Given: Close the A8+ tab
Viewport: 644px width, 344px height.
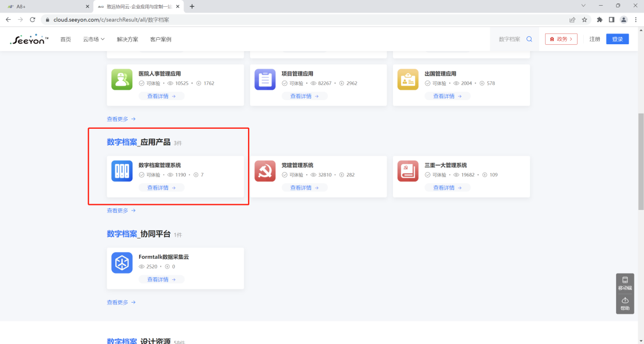Looking at the screenshot, I should [87, 7].
